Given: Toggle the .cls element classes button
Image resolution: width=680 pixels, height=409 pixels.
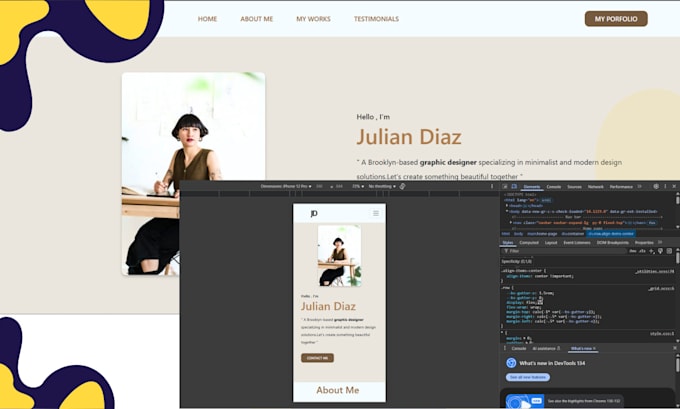Looking at the screenshot, I should coord(642,251).
